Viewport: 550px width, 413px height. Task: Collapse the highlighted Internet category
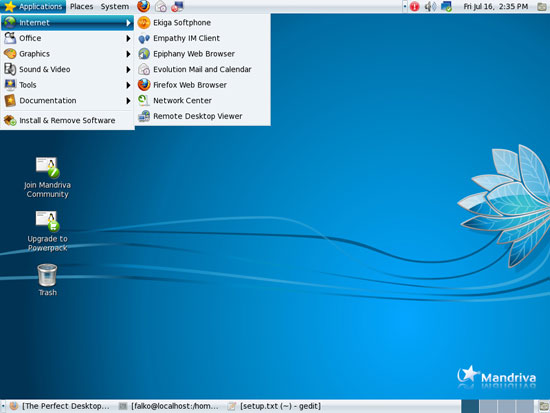point(67,23)
